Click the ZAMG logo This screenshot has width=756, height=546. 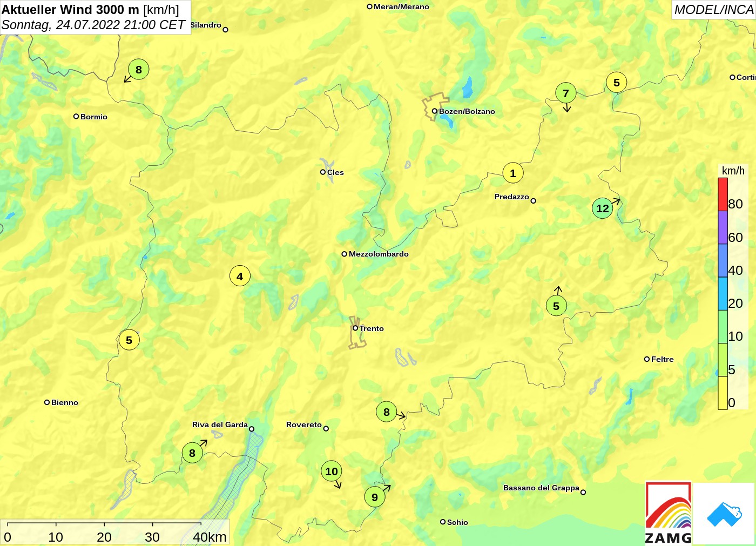[669, 513]
